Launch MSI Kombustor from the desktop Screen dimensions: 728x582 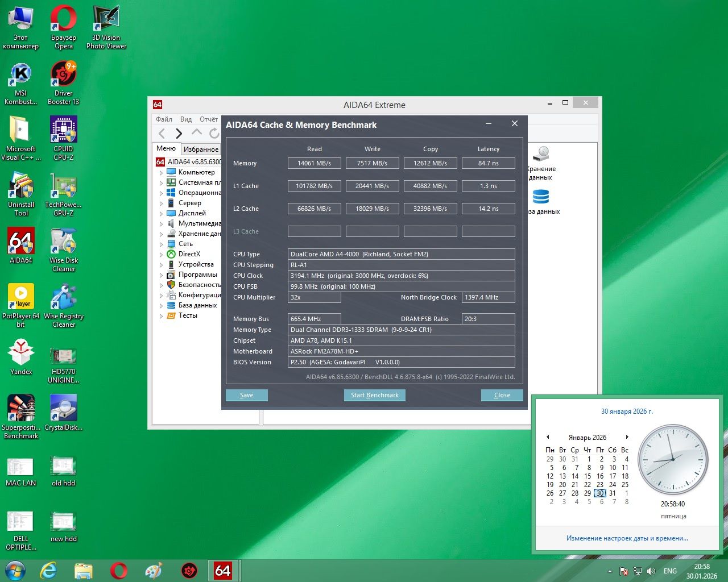(21, 82)
